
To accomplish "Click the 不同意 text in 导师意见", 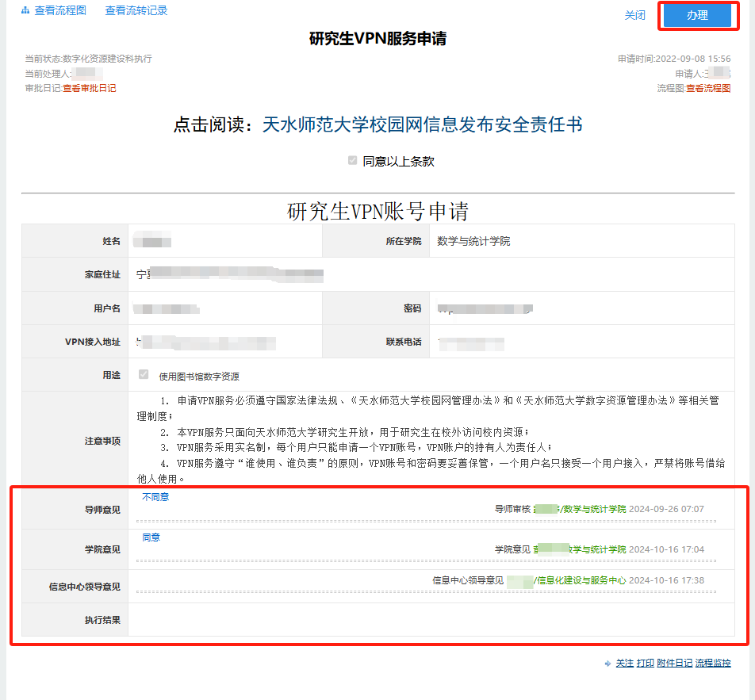I will pos(155,497).
